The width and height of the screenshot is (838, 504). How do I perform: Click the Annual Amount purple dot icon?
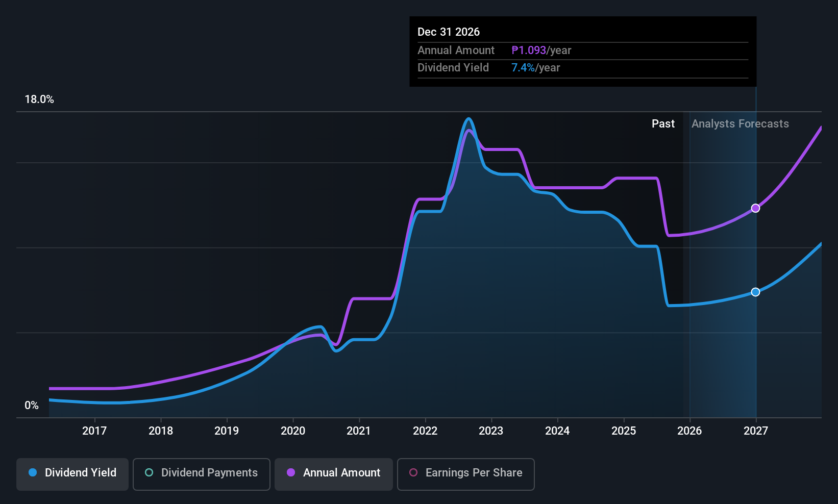point(290,473)
